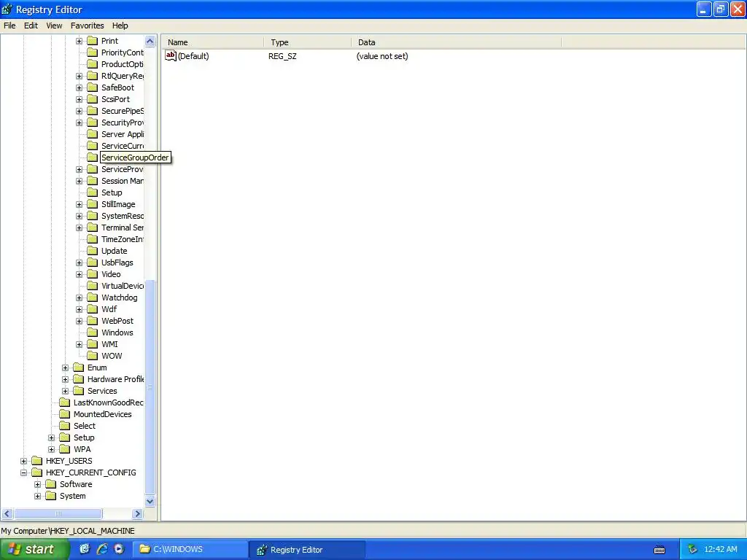Click the tree's vertical scrollbar thumb
The width and height of the screenshot is (747, 560).
point(150,387)
